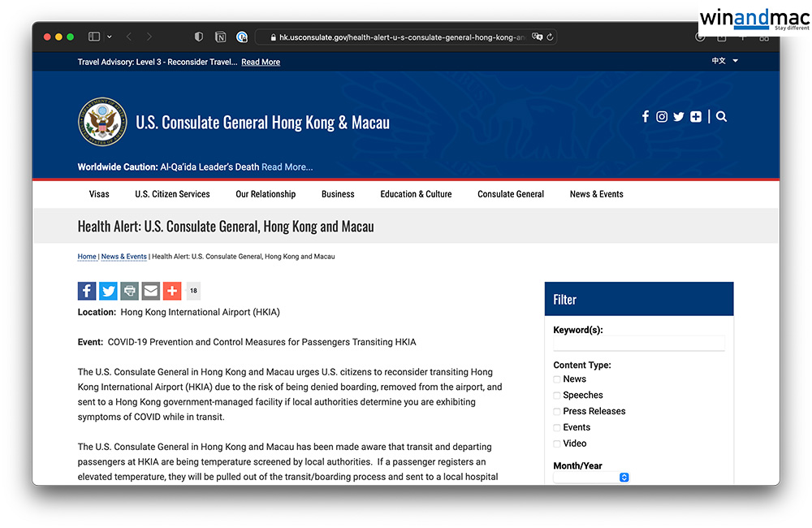This screenshot has width=812, height=528.
Task: Select U.S. Citizen Services in the navigation
Action: click(172, 194)
